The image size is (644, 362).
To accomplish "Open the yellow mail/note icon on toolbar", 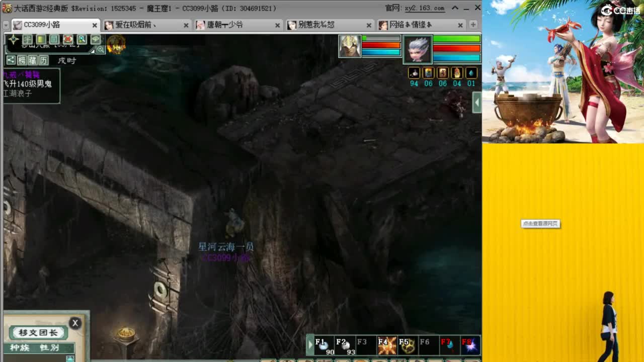I will (42, 39).
